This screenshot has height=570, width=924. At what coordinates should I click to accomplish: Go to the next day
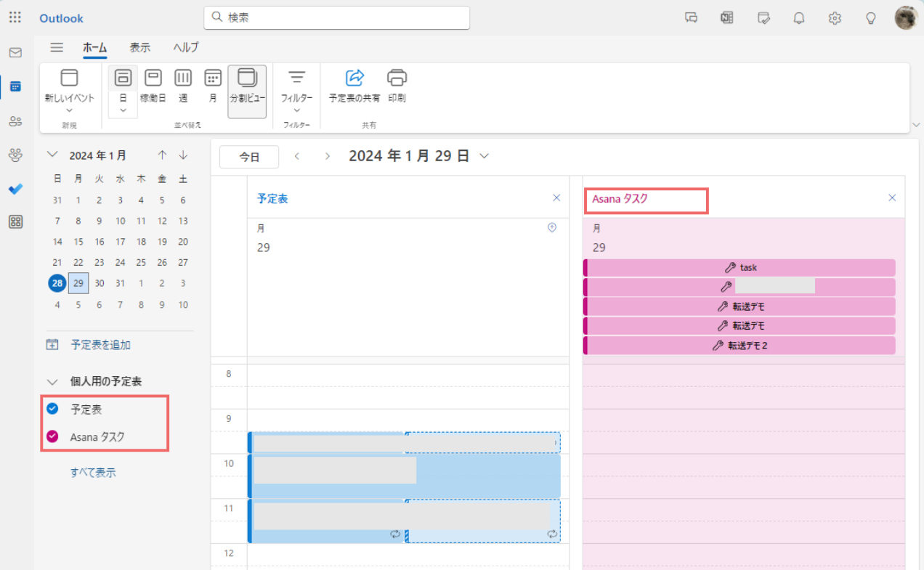328,156
